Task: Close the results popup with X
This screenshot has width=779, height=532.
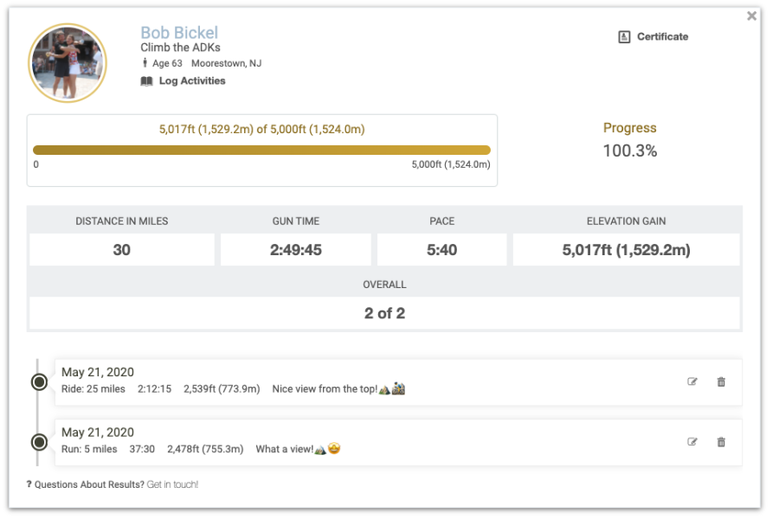Action: point(751,16)
